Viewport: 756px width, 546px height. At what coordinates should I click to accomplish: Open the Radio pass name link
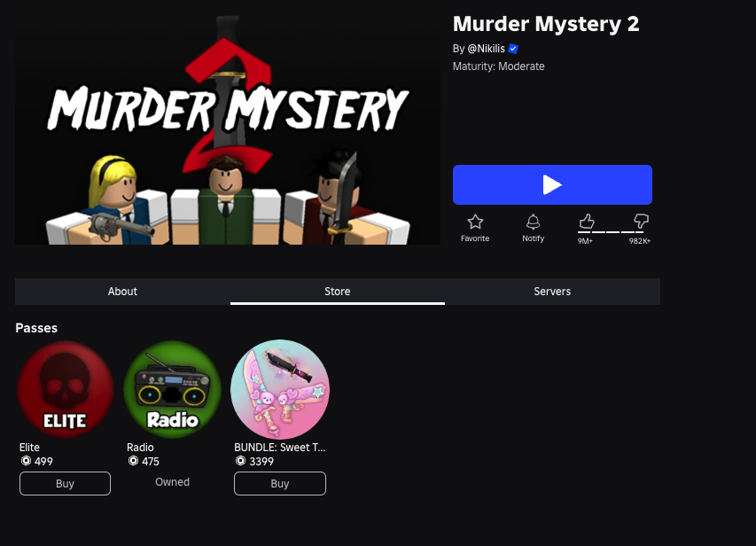click(140, 447)
